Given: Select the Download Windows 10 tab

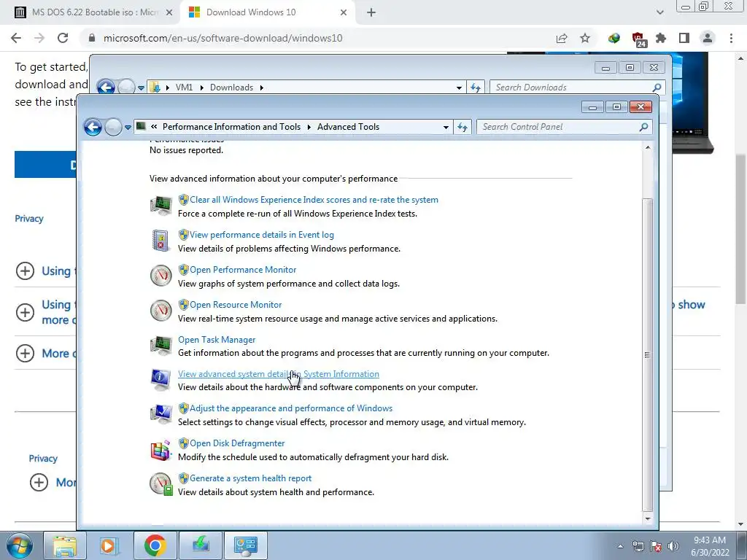Looking at the screenshot, I should [267, 12].
